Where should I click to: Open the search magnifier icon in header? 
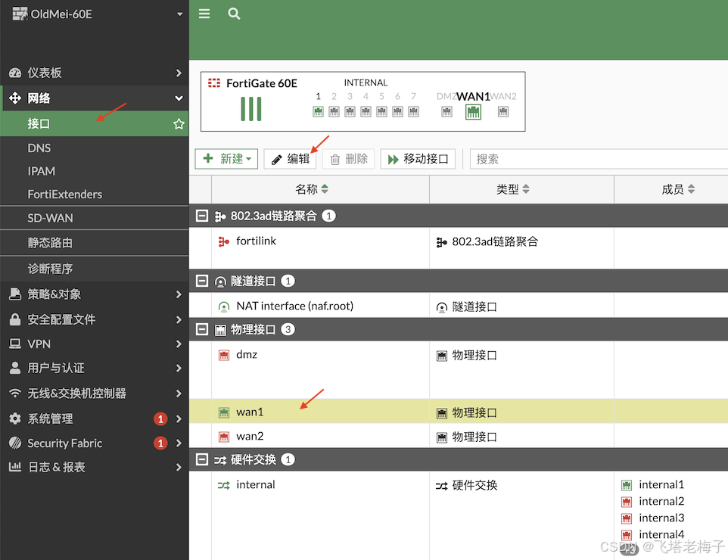tap(234, 14)
